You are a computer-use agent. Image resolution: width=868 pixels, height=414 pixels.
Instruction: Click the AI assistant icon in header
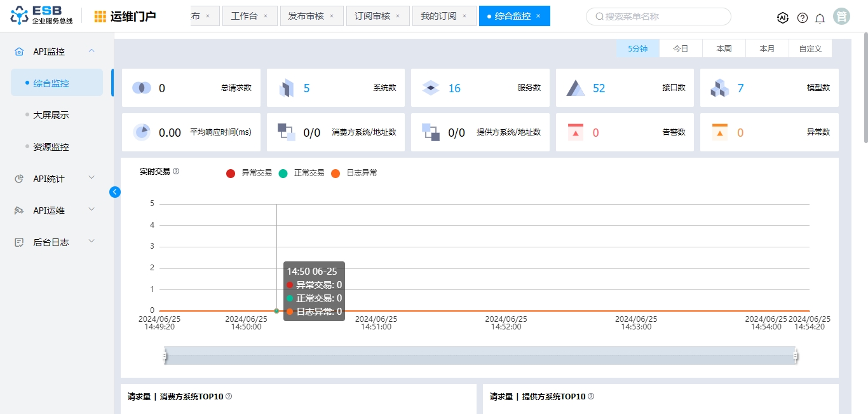point(783,18)
